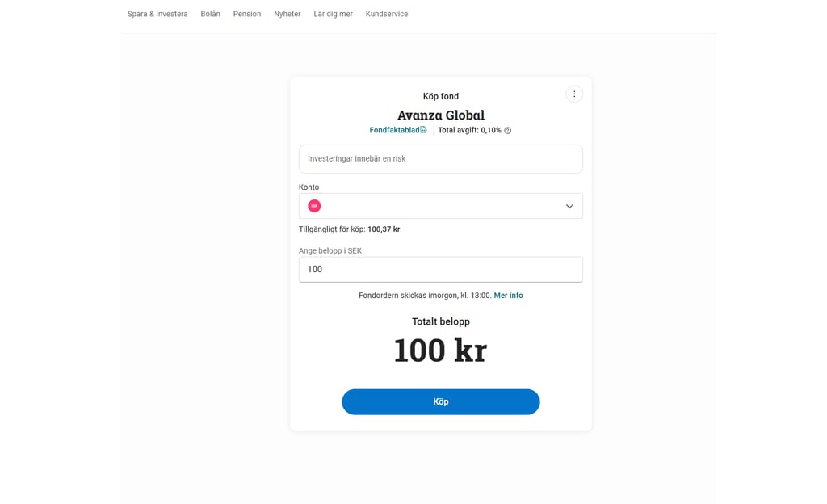The height and width of the screenshot is (504, 827).
Task: Click the Totalt belopp 100 kr display
Action: pyautogui.click(x=440, y=349)
